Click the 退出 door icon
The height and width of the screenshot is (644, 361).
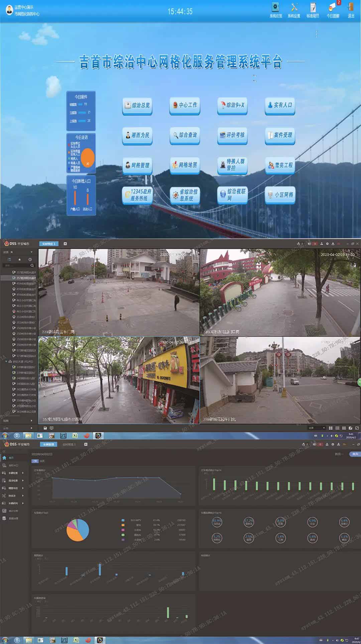coord(351,8)
